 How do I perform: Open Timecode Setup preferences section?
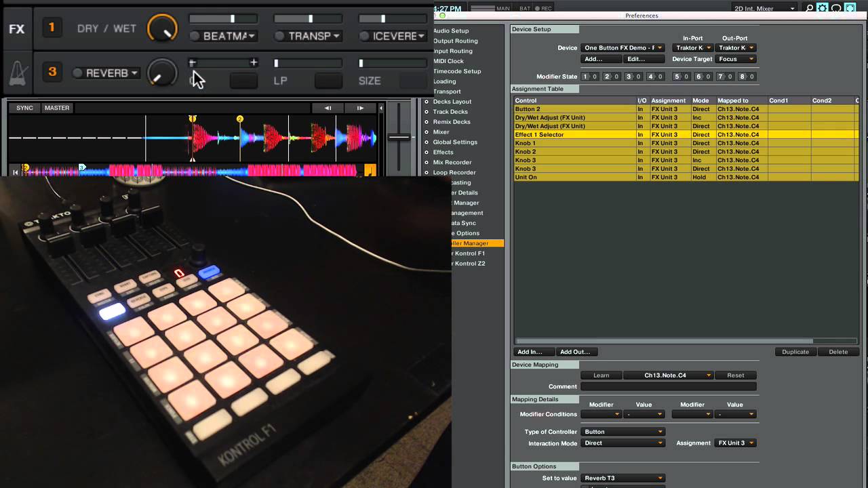click(456, 71)
